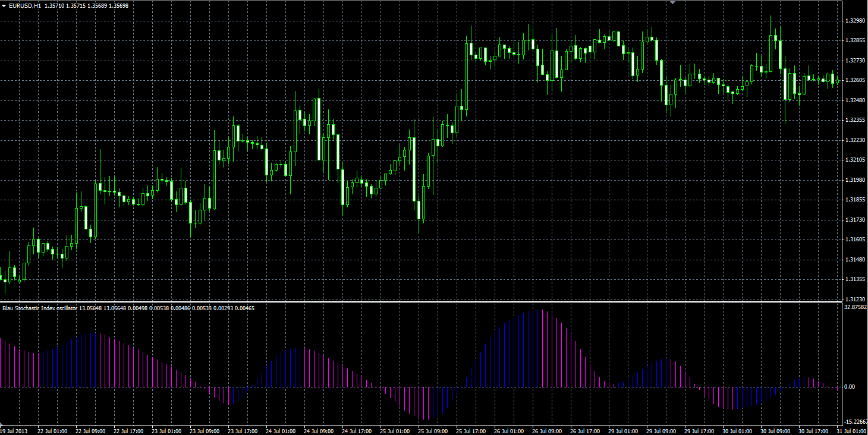Click the 26 Jul 17:00 time label
Viewport: 868px width, 435px height.
pyautogui.click(x=585, y=431)
